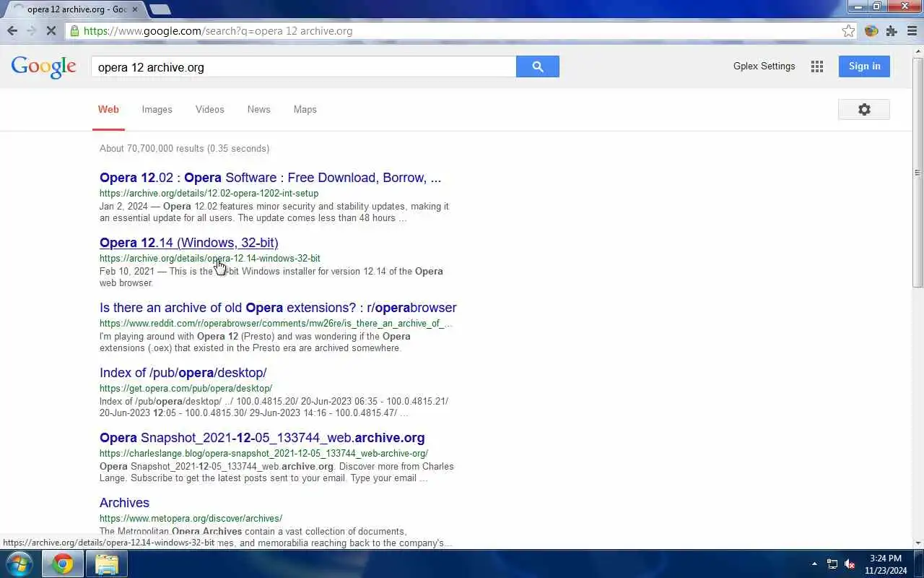Image resolution: width=924 pixels, height=578 pixels.
Task: Open a new browser tab
Action: [160, 9]
